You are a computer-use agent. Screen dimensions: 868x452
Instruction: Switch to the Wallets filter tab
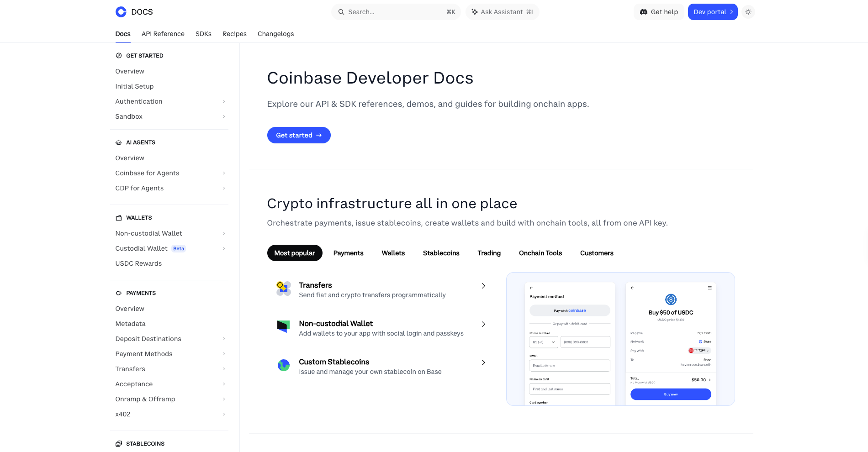393,253
